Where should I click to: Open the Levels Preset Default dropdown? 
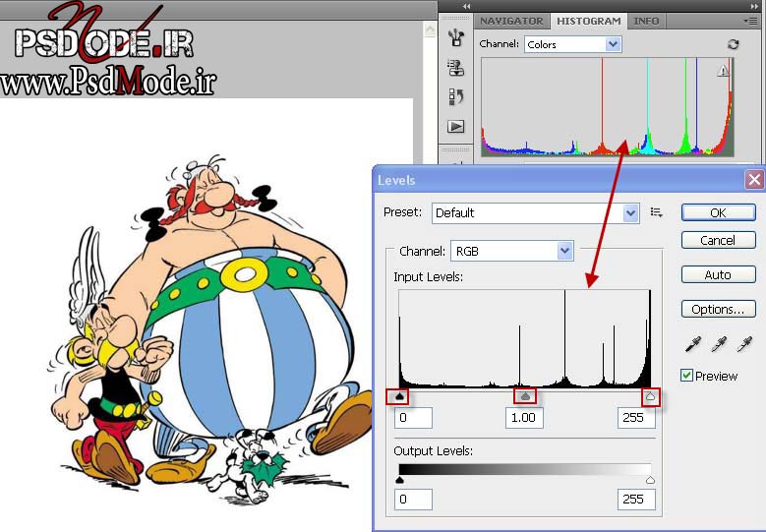[x=536, y=213]
